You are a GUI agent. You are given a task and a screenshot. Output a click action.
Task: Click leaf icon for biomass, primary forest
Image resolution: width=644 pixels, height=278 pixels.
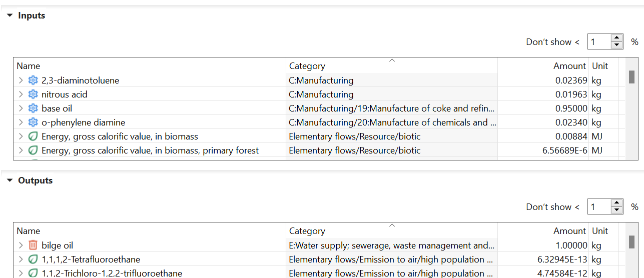click(33, 150)
